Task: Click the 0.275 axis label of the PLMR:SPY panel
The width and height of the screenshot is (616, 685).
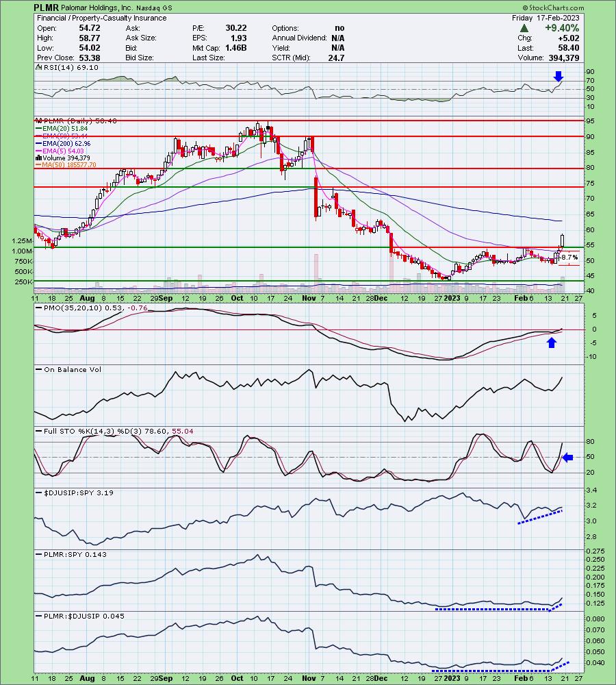Action: pyautogui.click(x=595, y=551)
